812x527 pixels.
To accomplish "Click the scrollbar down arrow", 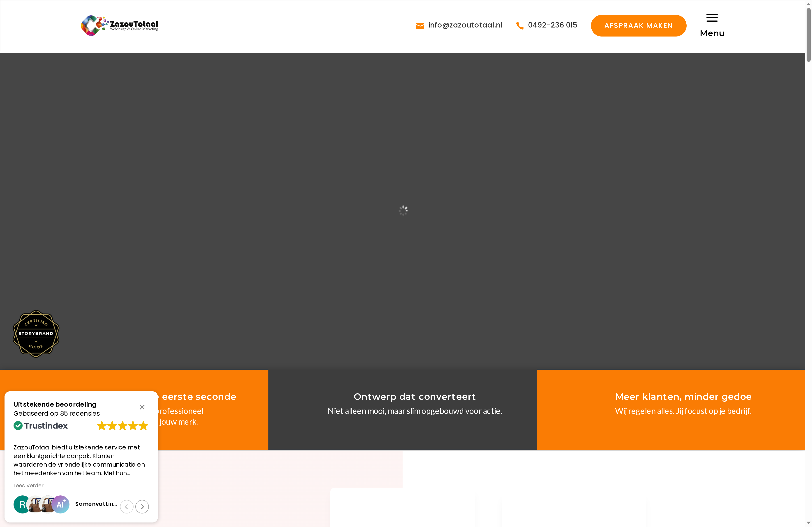I will (x=809, y=522).
